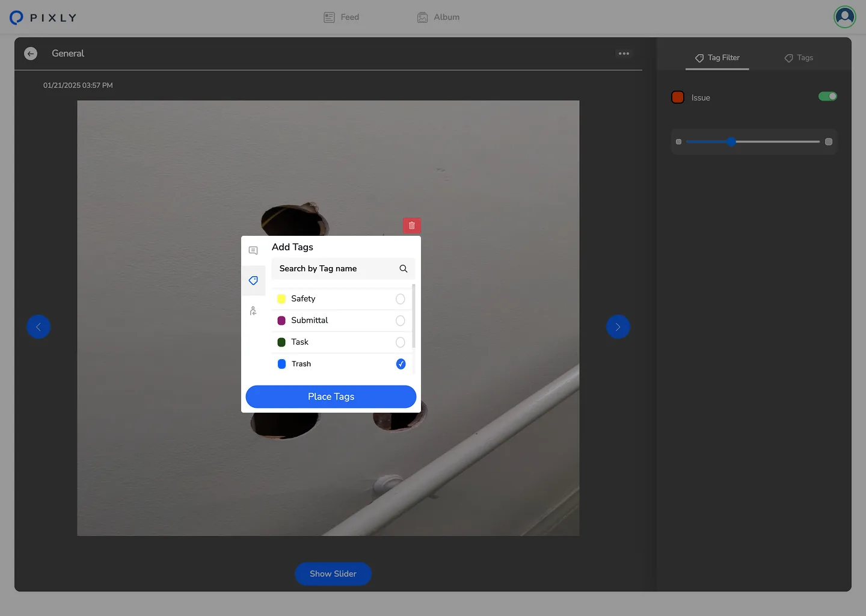Click the Issue filter label
The height and width of the screenshot is (616, 866).
click(x=701, y=98)
